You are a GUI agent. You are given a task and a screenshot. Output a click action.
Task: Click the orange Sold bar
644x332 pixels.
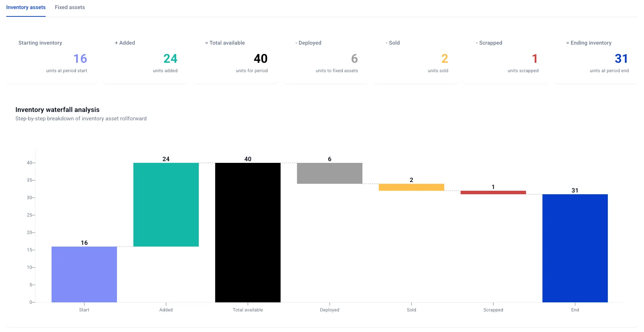[x=411, y=187]
